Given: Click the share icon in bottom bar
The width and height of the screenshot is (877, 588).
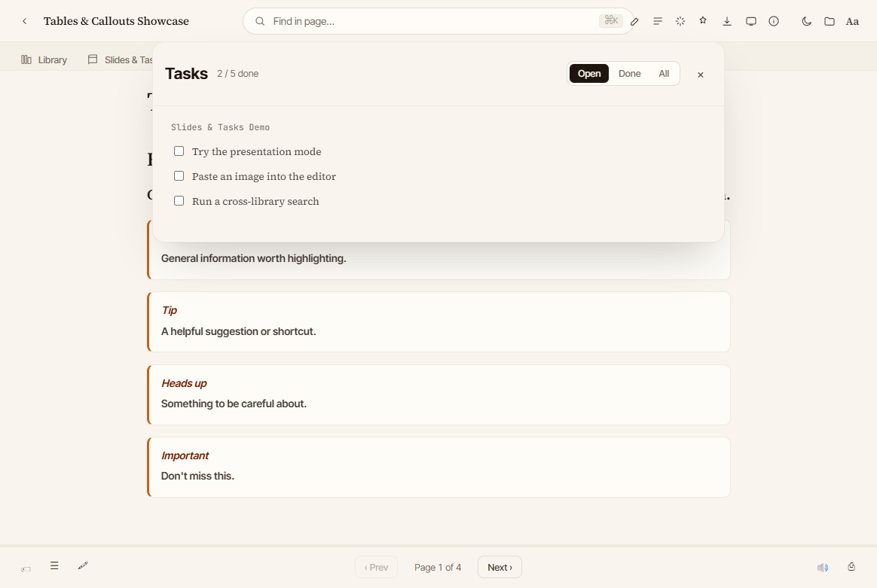Looking at the screenshot, I should (x=851, y=567).
